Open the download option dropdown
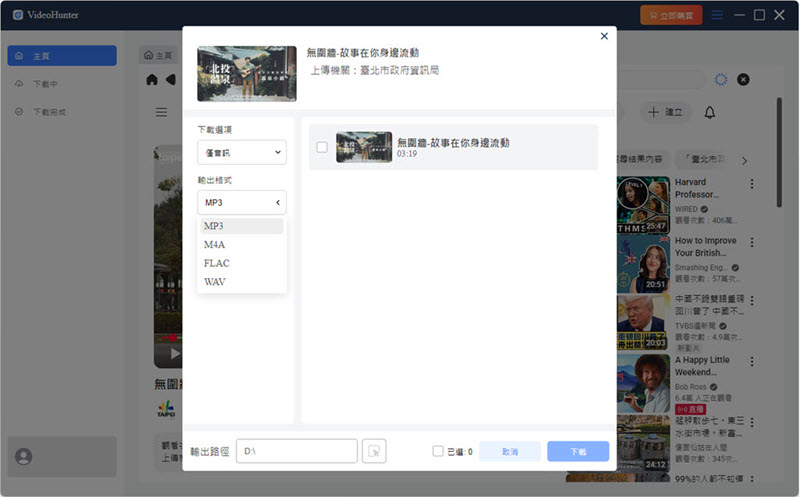Screen dimensions: 800x497 pyautogui.click(x=242, y=152)
